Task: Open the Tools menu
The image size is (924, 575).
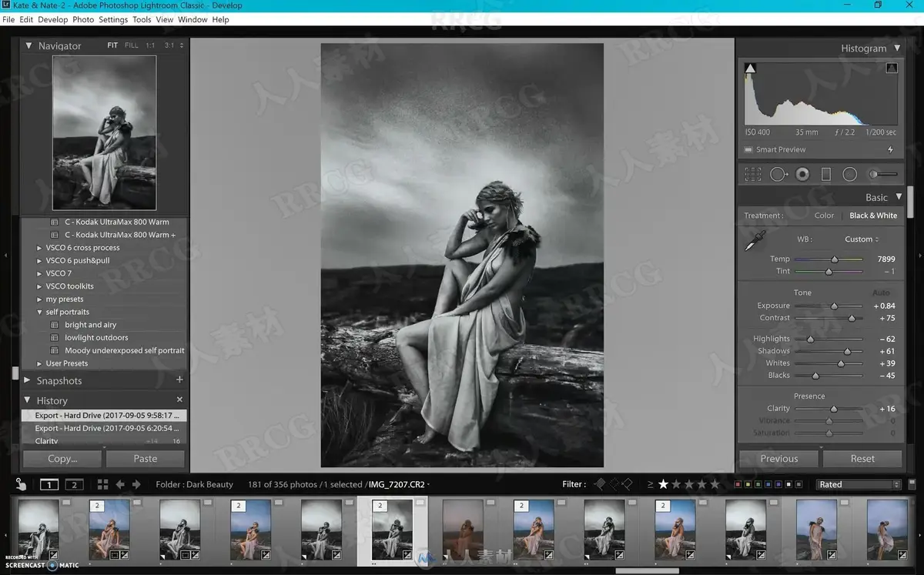Action: (142, 19)
